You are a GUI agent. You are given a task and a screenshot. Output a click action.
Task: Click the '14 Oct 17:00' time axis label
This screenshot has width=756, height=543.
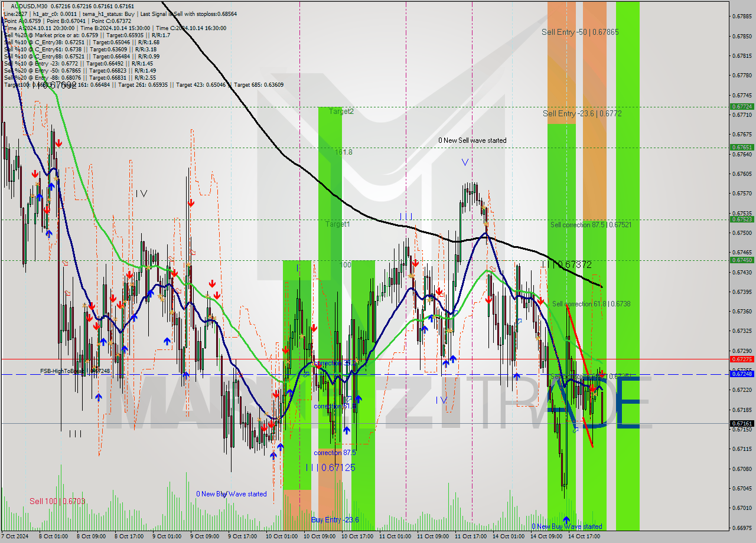pyautogui.click(x=584, y=537)
